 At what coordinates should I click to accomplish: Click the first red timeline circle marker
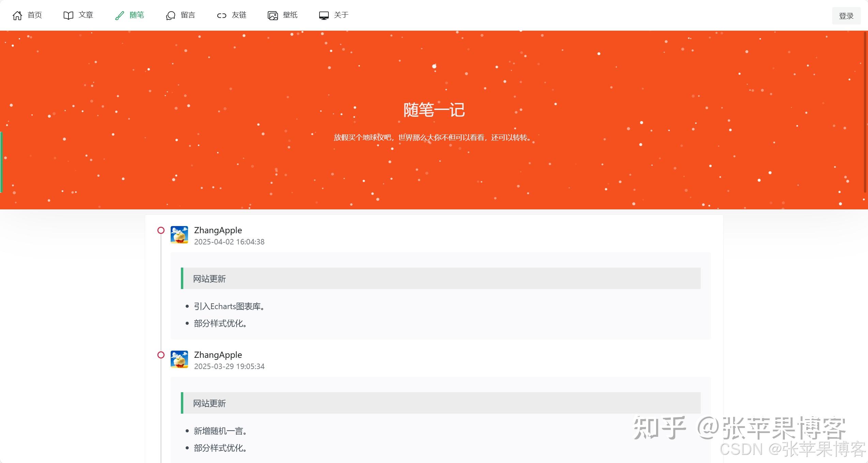pos(160,230)
